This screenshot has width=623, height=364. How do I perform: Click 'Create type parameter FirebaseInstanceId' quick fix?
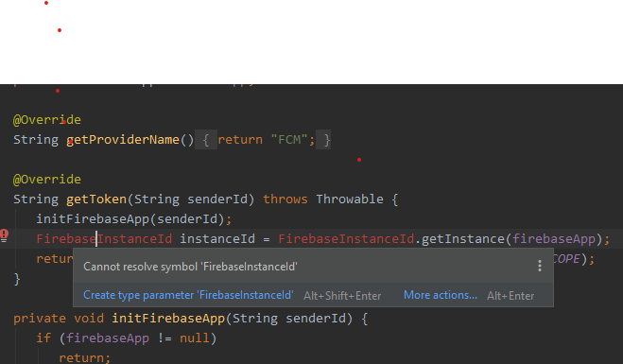(x=188, y=295)
